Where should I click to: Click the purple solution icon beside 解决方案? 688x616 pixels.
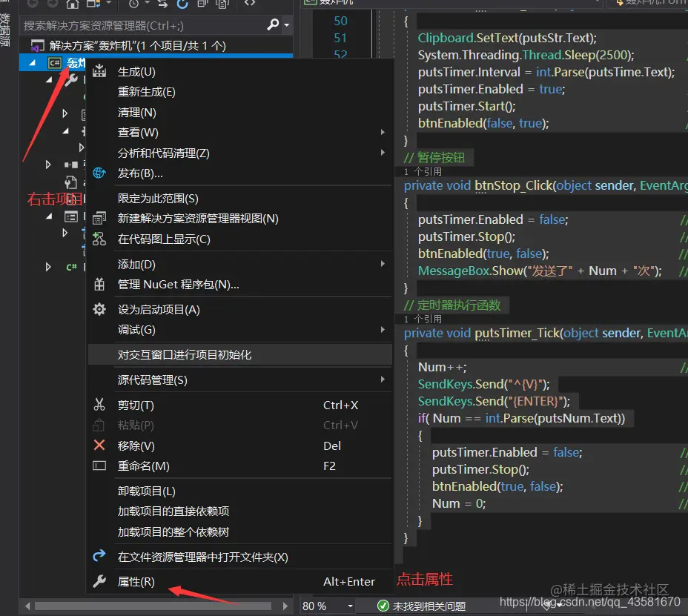[38, 46]
